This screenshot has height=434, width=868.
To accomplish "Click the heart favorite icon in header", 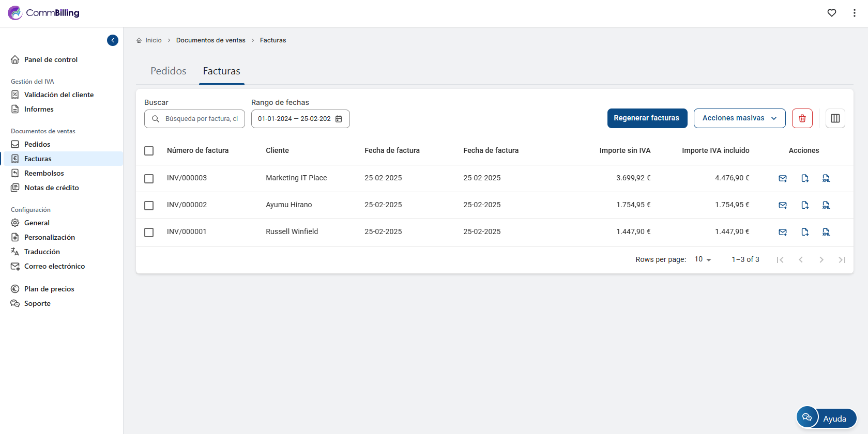I will tap(832, 13).
